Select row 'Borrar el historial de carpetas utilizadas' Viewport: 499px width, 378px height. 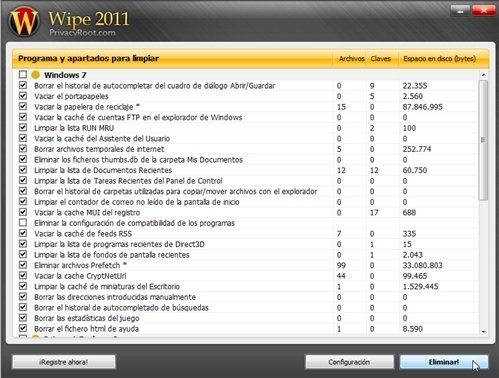tap(247, 191)
